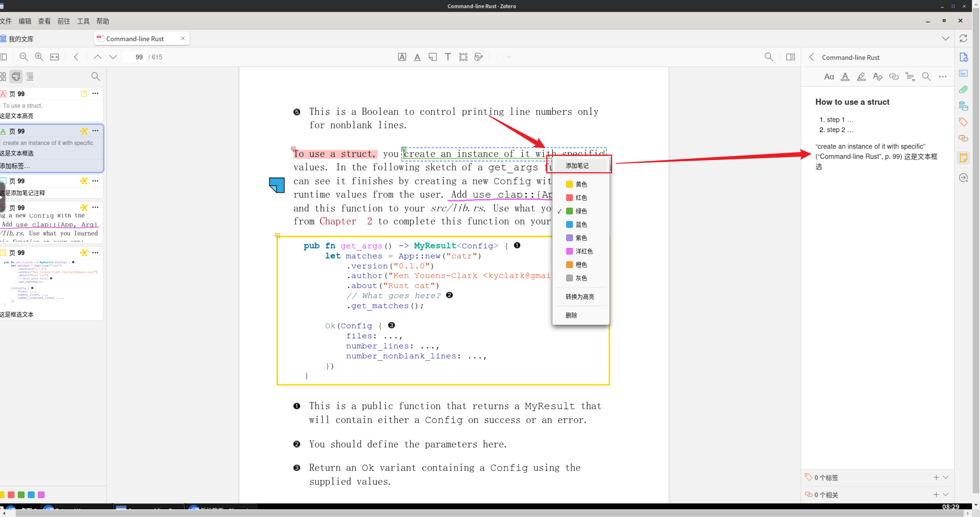Select the highlight text annotation tool
The image size is (980, 517).
click(402, 57)
